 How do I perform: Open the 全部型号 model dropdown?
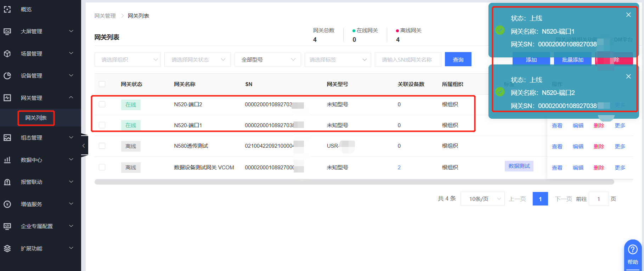pyautogui.click(x=267, y=60)
